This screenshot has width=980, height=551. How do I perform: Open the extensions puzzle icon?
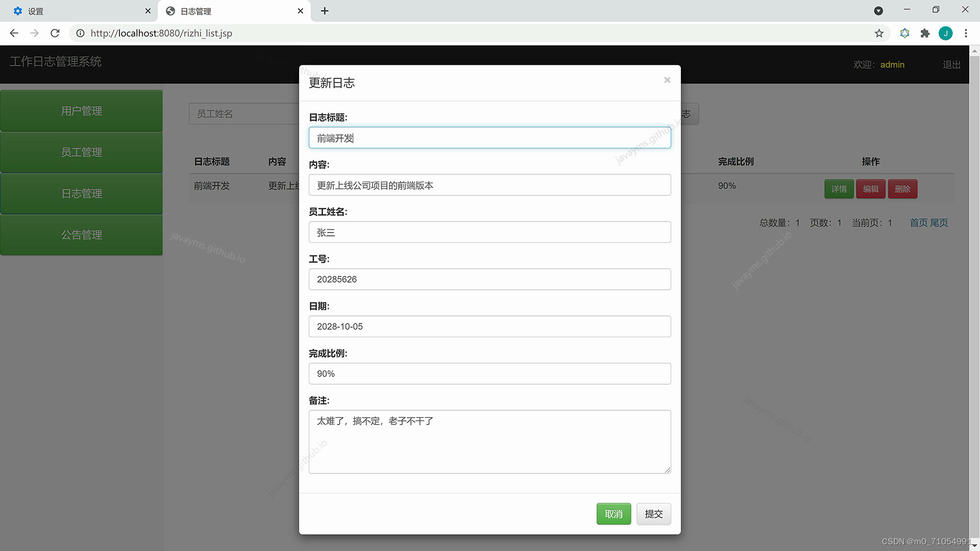925,33
